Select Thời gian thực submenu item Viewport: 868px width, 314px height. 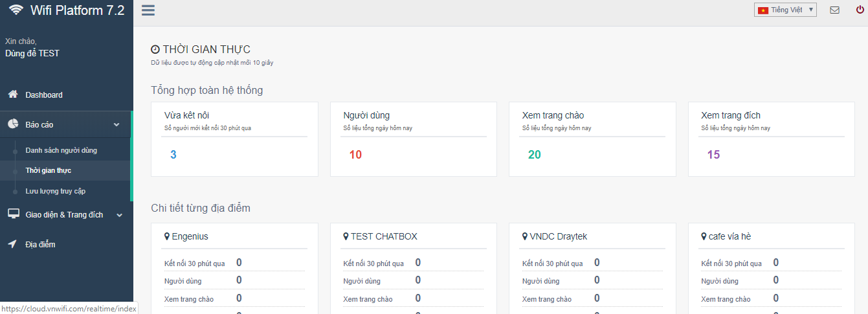click(x=48, y=170)
